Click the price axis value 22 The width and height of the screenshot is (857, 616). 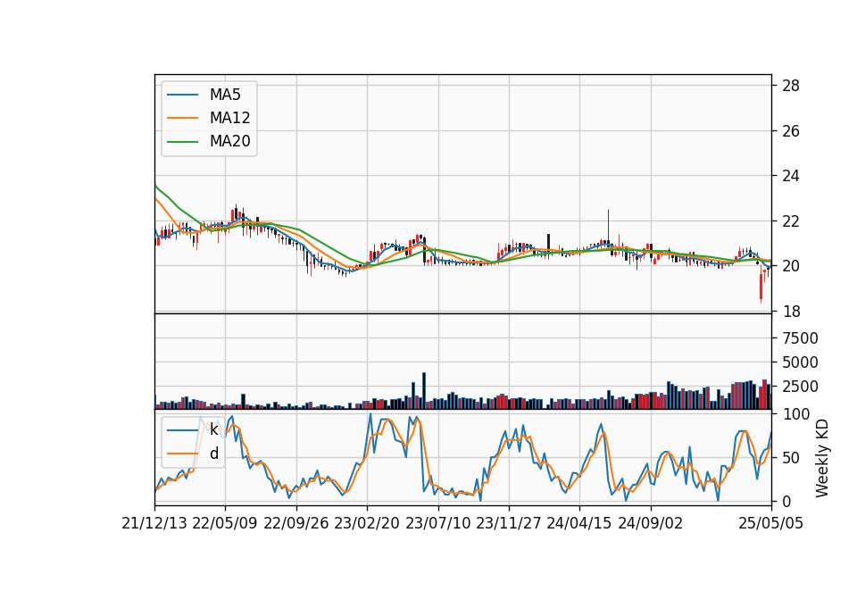791,221
